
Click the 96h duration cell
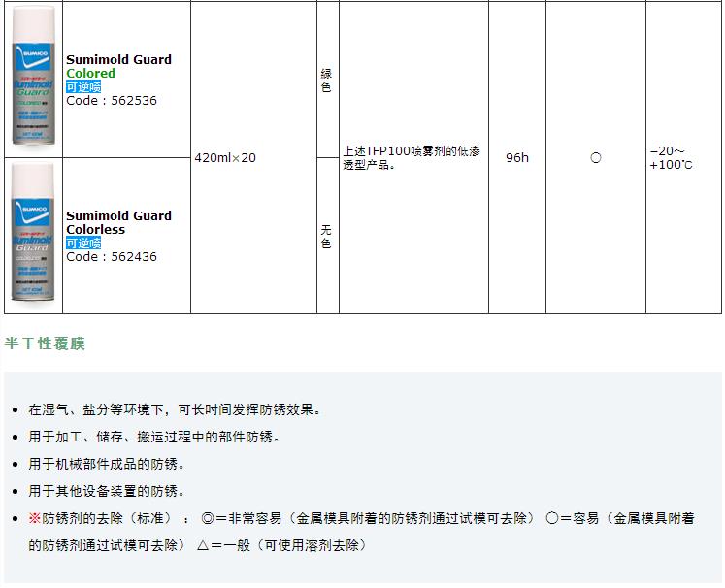(x=517, y=157)
